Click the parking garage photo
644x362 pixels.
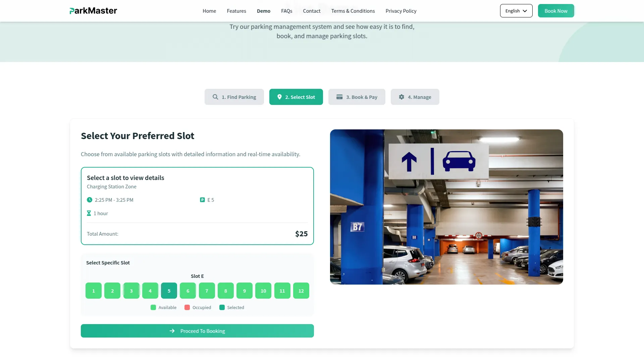tap(446, 207)
